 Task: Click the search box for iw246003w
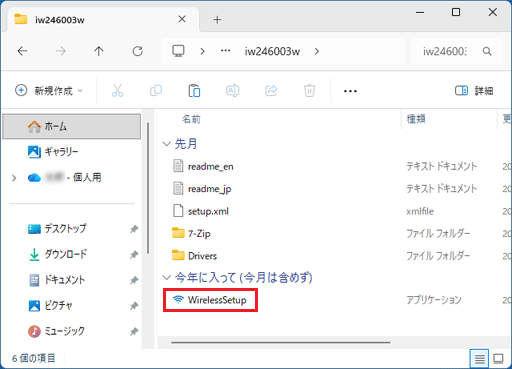tap(456, 51)
